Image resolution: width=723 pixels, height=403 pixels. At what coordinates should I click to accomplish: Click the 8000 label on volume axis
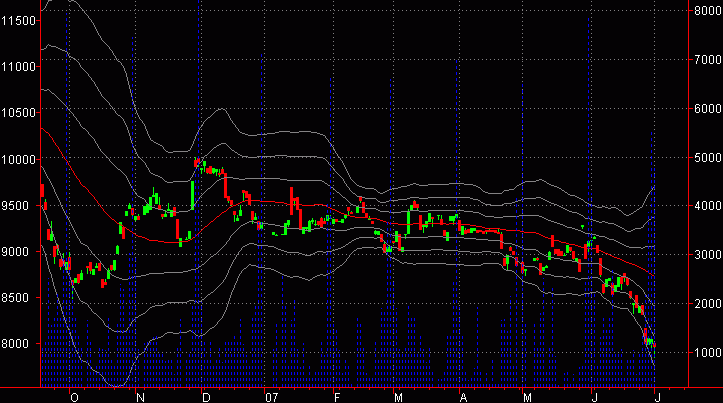pyautogui.click(x=708, y=11)
